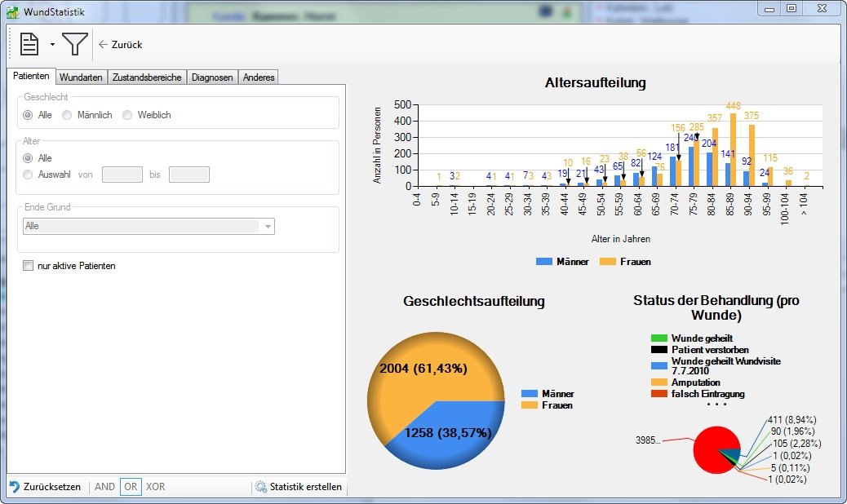
Task: Click the gear icon beside Statistik erstellen
Action: pyautogui.click(x=261, y=487)
